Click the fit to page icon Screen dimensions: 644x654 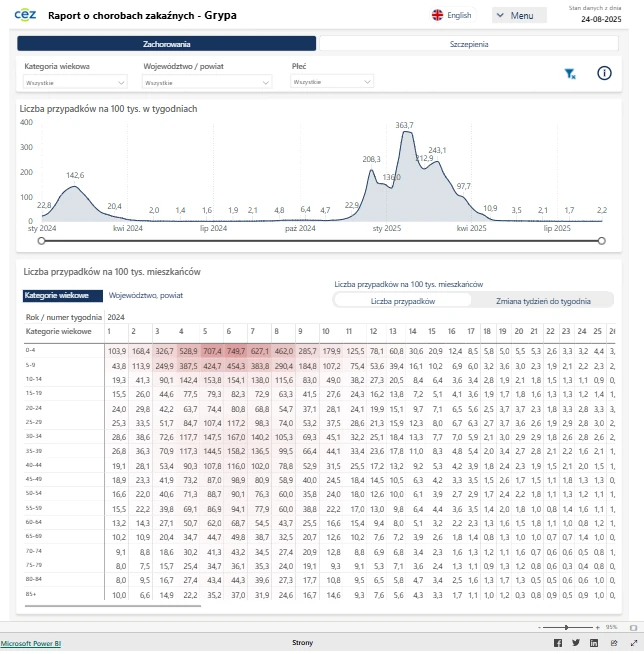pos(632,627)
